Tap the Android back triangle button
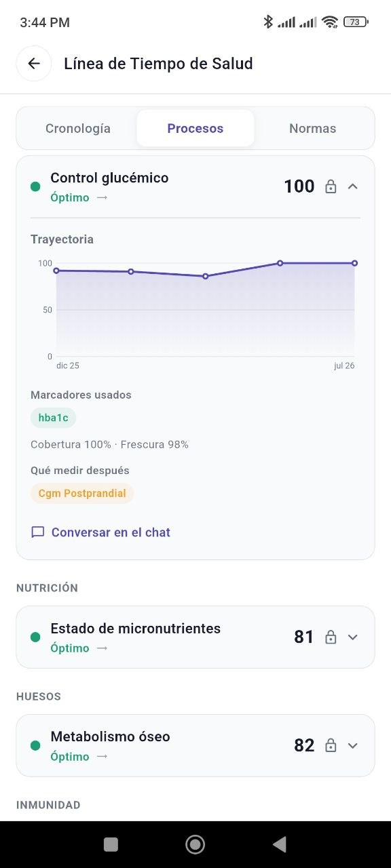This screenshot has width=391, height=868. pos(279,844)
